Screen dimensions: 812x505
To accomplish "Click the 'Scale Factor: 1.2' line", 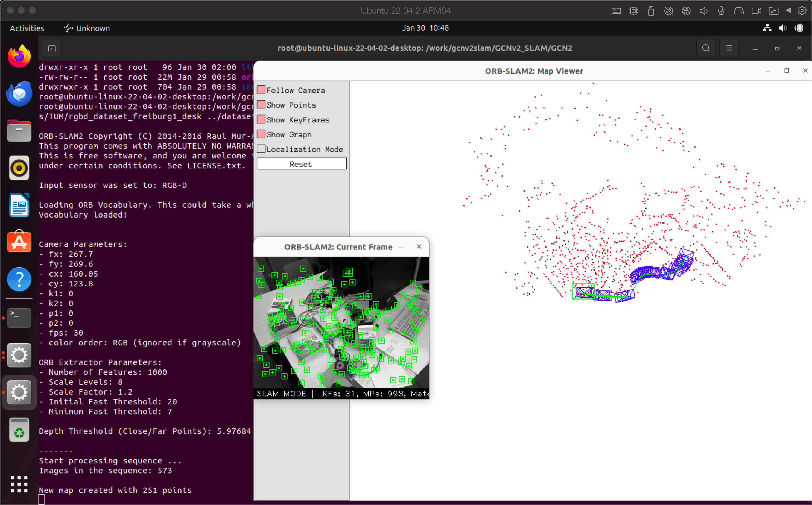I will coord(86,392).
